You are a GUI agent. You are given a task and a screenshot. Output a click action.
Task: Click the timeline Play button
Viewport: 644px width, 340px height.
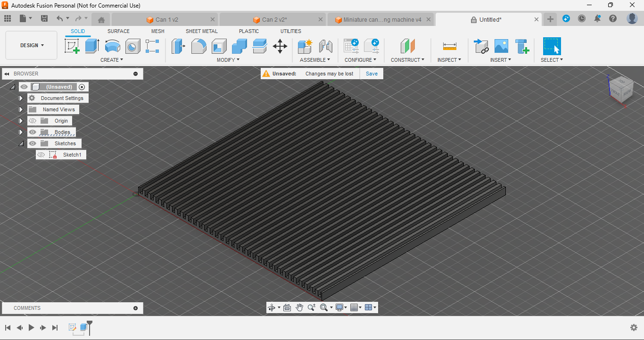[x=31, y=327]
